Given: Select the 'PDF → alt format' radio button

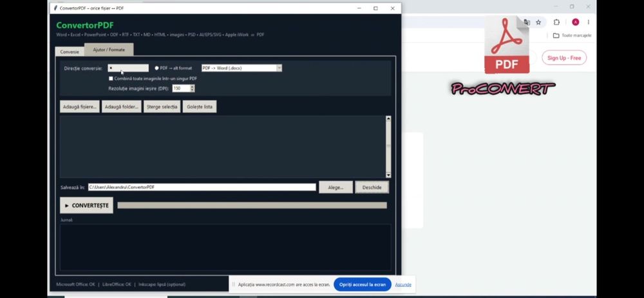Looking at the screenshot, I should click(x=173, y=68).
